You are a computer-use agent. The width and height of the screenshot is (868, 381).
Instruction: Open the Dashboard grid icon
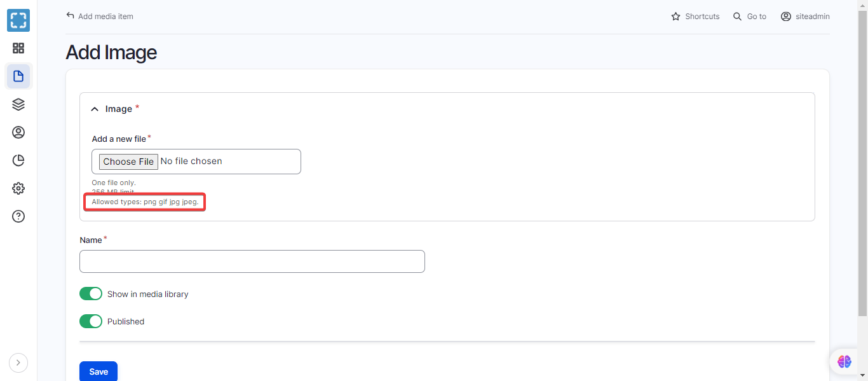(18, 48)
